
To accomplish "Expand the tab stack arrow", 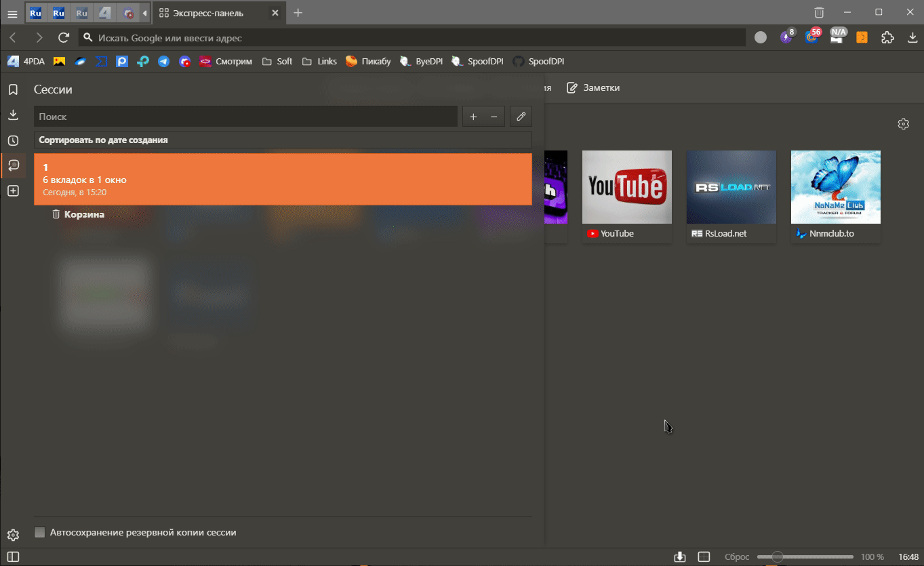I will [144, 13].
